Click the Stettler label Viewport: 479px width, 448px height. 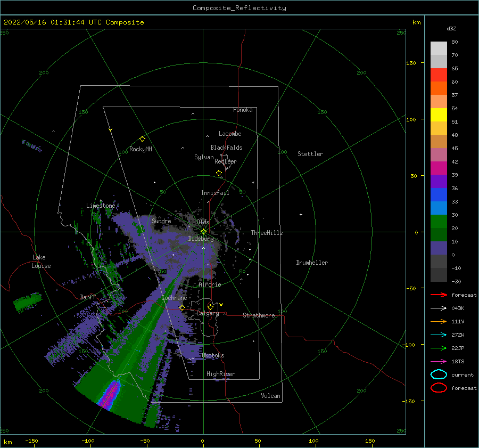(x=310, y=154)
